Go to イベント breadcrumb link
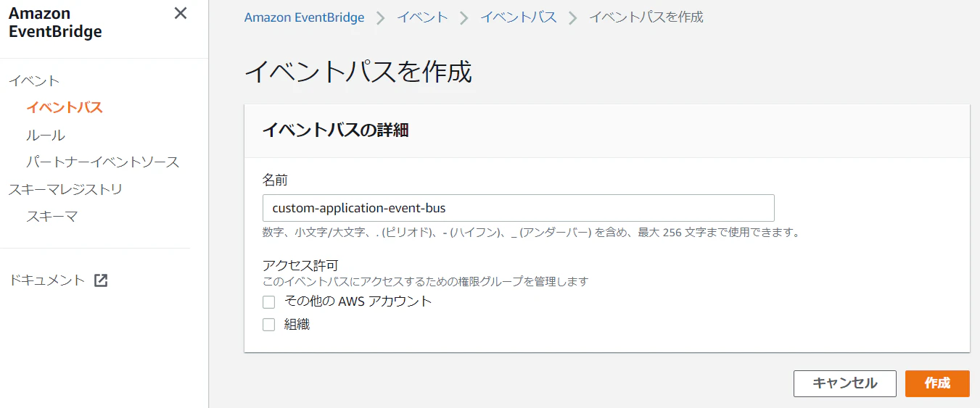Image resolution: width=980 pixels, height=408 pixels. 422,17
